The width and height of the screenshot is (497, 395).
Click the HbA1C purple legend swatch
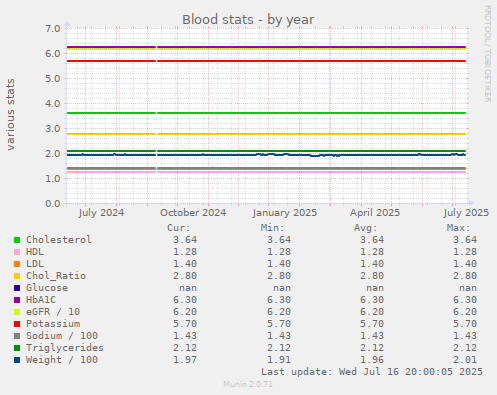click(x=17, y=300)
